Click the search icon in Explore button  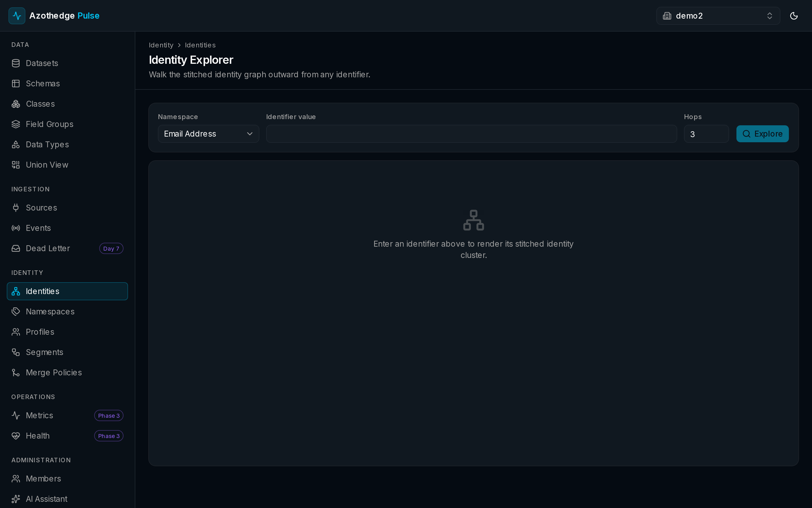[x=746, y=134]
